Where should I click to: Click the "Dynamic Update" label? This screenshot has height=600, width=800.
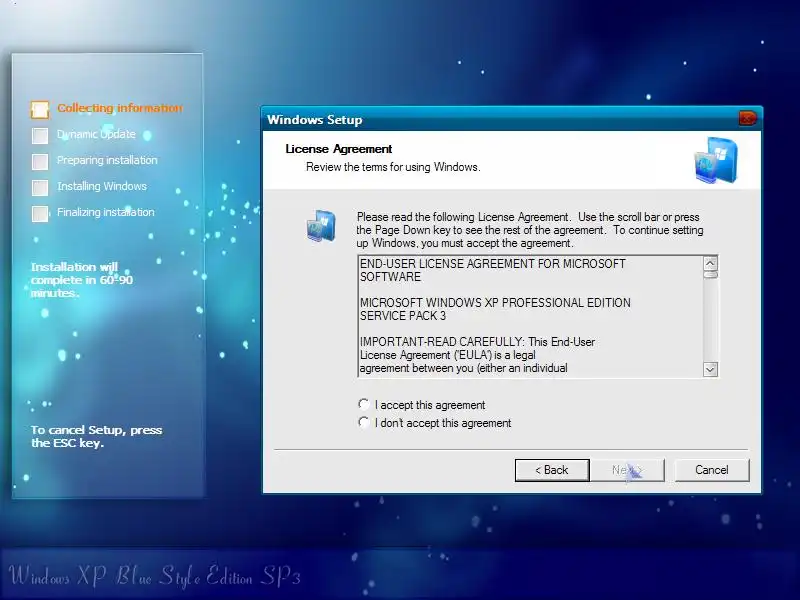96,134
